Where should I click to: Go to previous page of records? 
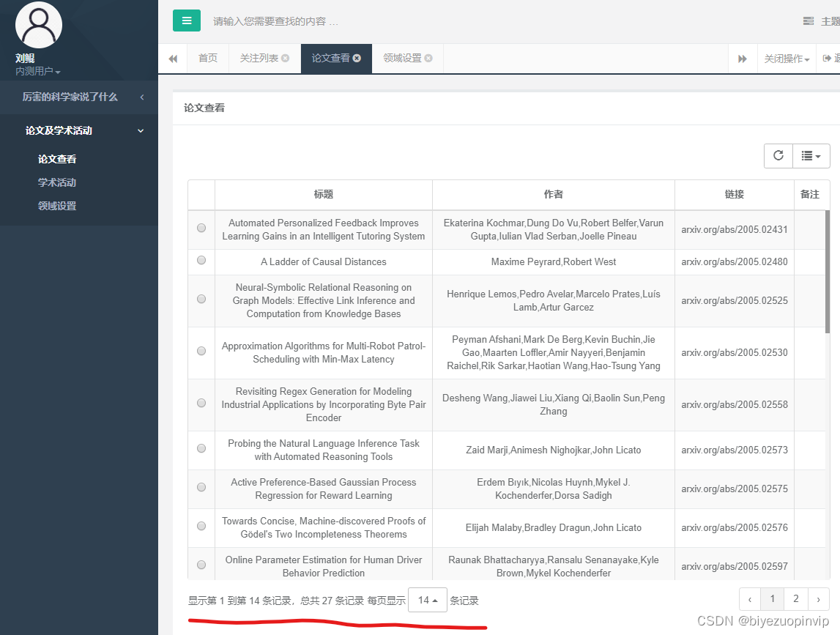[x=750, y=599]
